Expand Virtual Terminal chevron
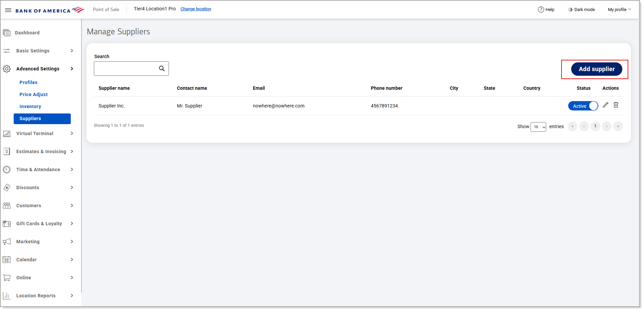Screen dimensions: 644x311 click(x=72, y=133)
